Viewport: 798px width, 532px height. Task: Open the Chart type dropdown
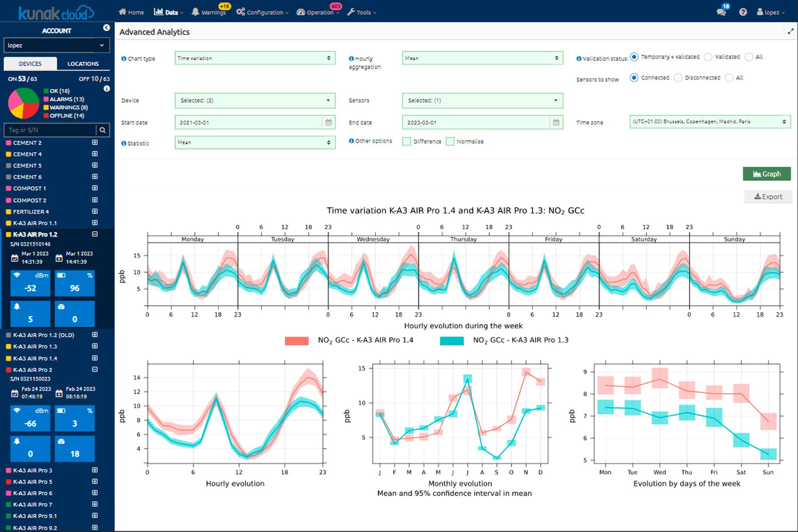[255, 58]
